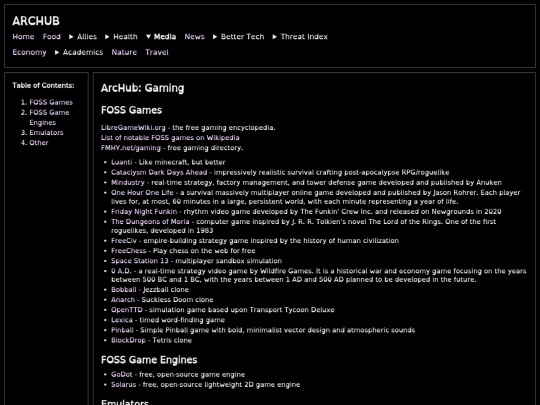Open the Nature section
540x405 pixels.
[x=124, y=52]
